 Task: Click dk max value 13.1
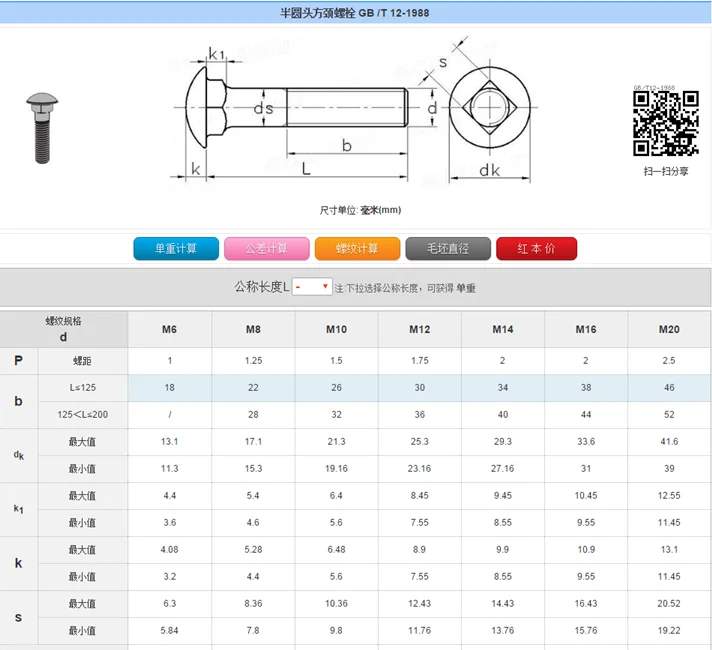tap(169, 442)
